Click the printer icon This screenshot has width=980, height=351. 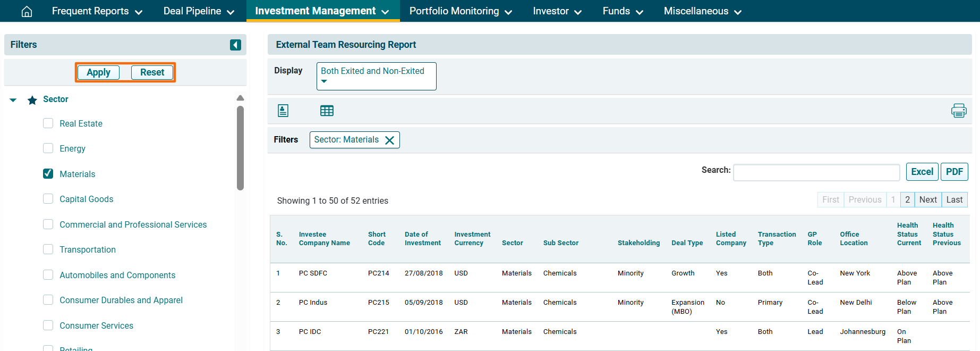pyautogui.click(x=958, y=111)
